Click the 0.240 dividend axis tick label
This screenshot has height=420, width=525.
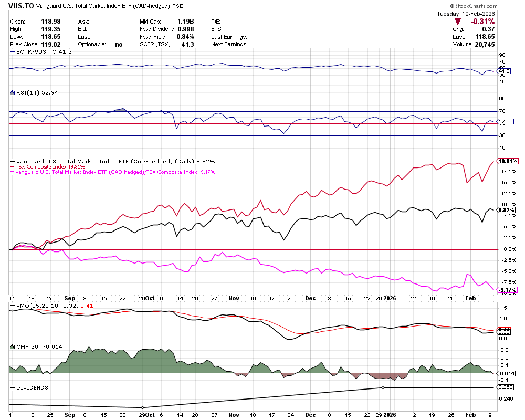coord(507,398)
